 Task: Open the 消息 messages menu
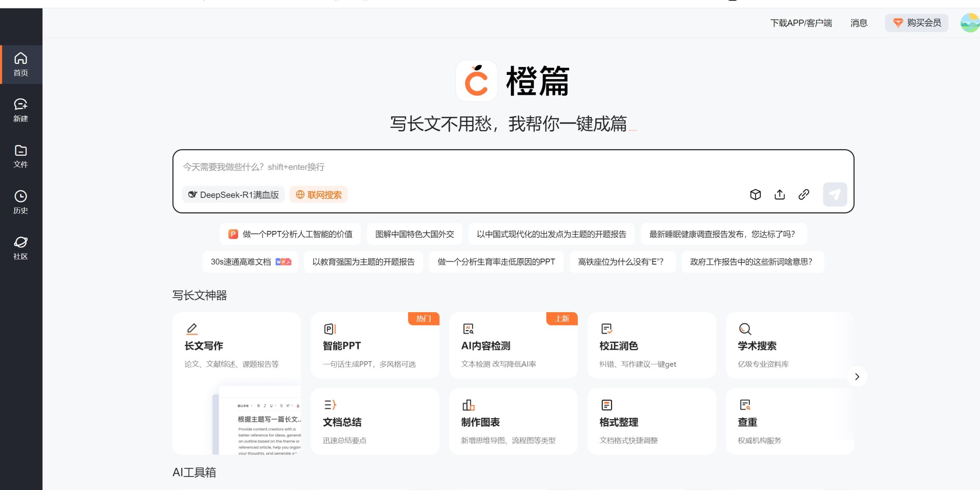tap(859, 23)
